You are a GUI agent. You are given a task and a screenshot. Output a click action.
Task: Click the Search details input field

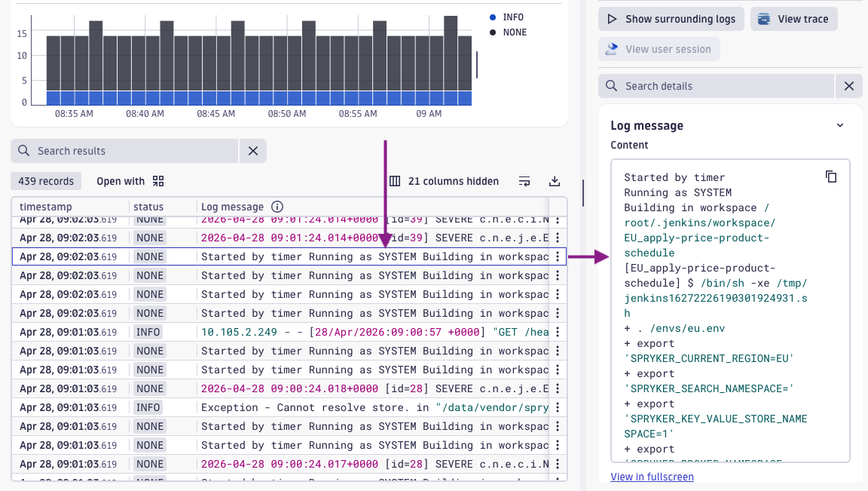point(716,86)
